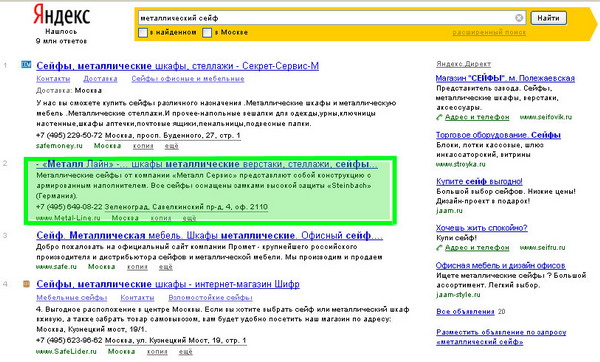Screen dimensions: 600x362
Task: Tick the 'в Москве' checkbox
Action: 207,33
